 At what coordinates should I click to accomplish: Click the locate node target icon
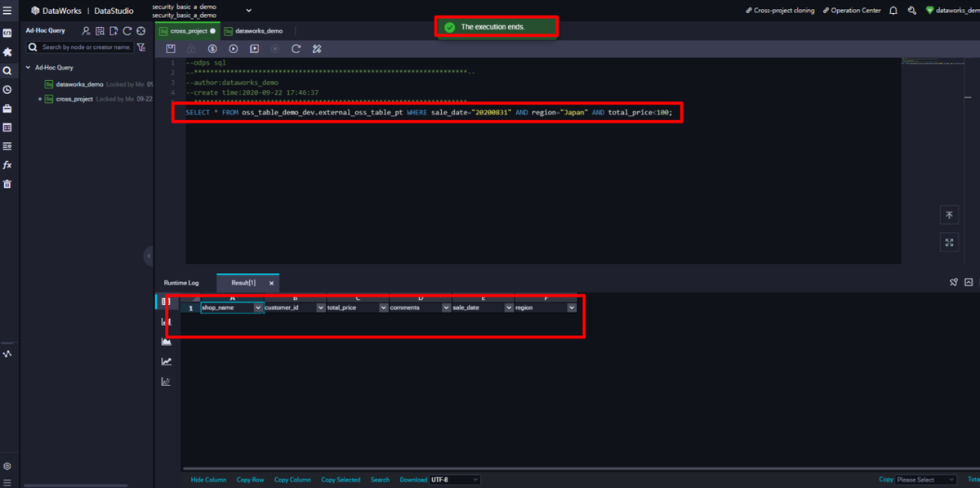click(x=141, y=31)
